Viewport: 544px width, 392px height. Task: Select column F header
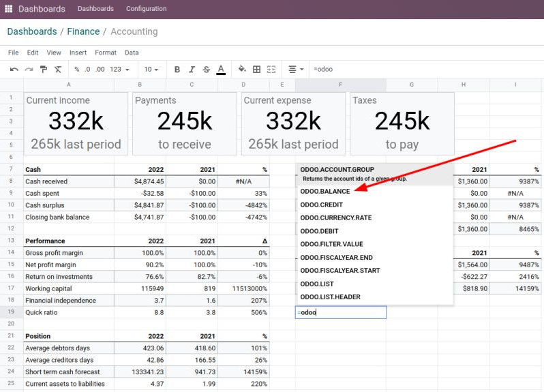(341, 85)
